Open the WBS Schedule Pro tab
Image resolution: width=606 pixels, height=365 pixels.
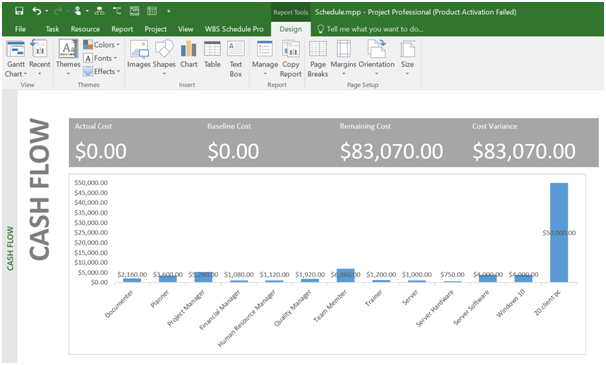coord(234,29)
